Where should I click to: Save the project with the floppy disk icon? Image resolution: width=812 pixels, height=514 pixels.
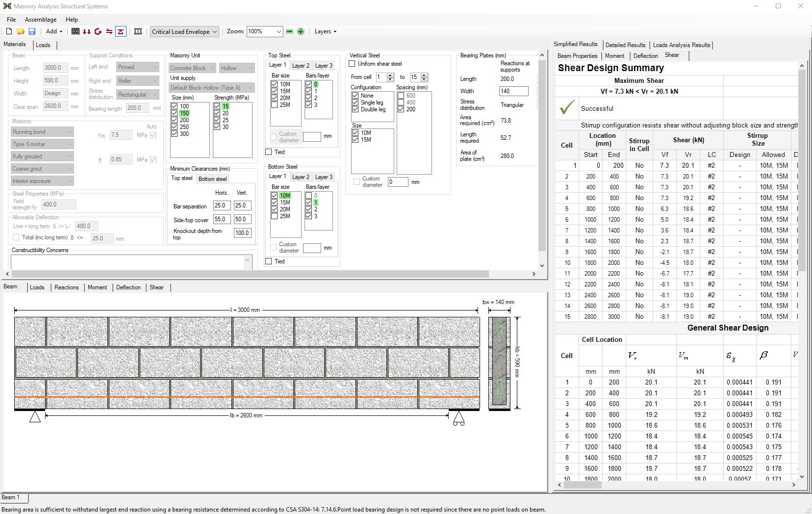click(32, 31)
